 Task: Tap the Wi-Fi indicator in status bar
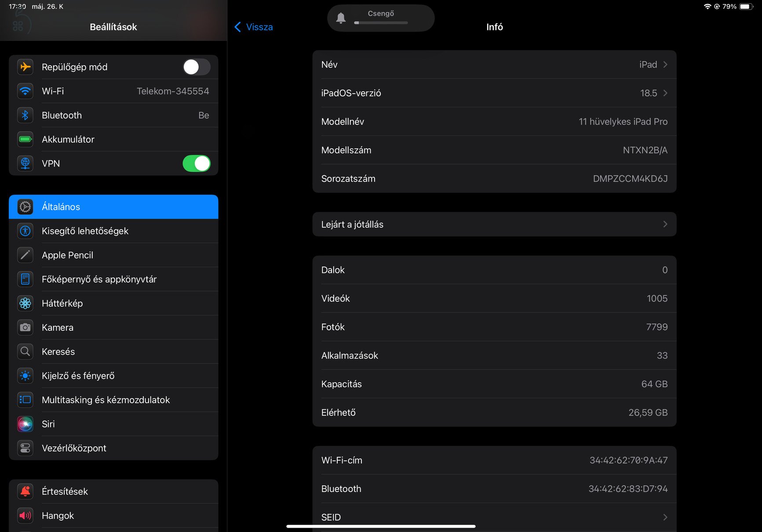[x=707, y=7]
